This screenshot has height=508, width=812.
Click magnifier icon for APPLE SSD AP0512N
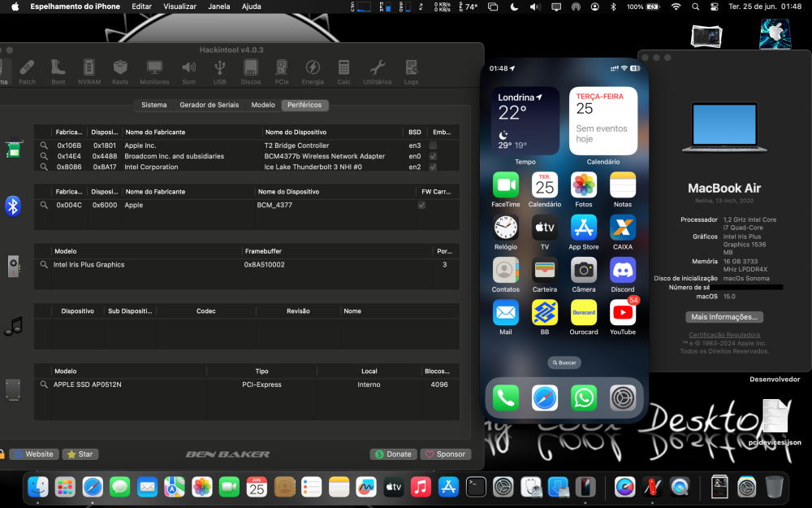click(x=44, y=384)
